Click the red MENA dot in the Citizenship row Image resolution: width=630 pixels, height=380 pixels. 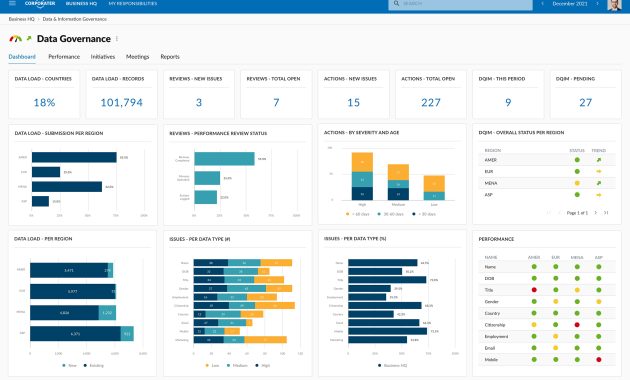pos(577,325)
